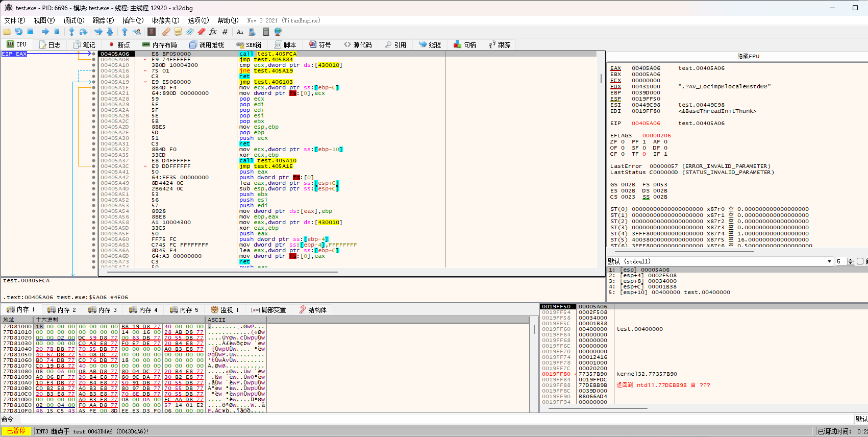The image size is (868, 437).
Task: Switch to the 句柄 handles tab
Action: point(465,45)
